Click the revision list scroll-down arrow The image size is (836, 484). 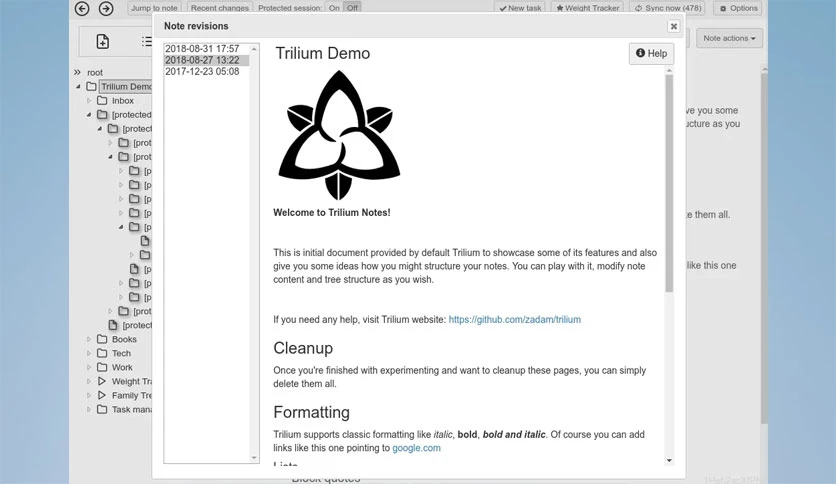pyautogui.click(x=254, y=457)
